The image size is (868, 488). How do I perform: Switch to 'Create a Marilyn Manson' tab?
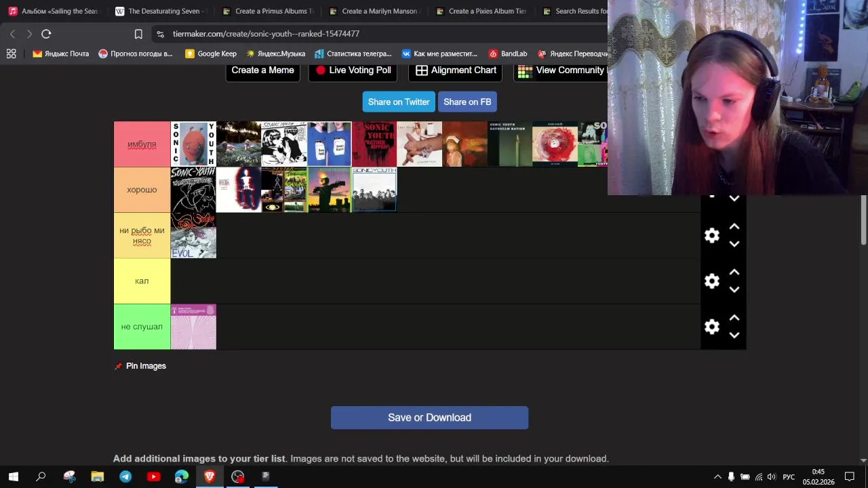coord(374,11)
